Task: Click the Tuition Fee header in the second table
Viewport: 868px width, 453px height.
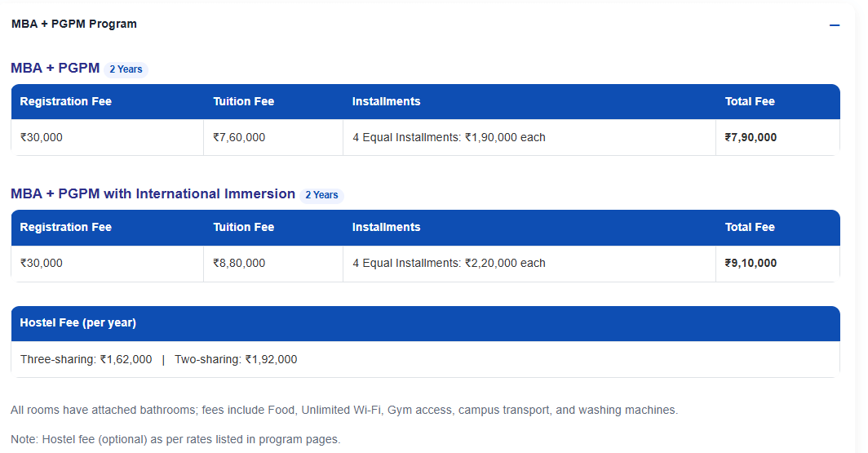Action: coord(244,228)
